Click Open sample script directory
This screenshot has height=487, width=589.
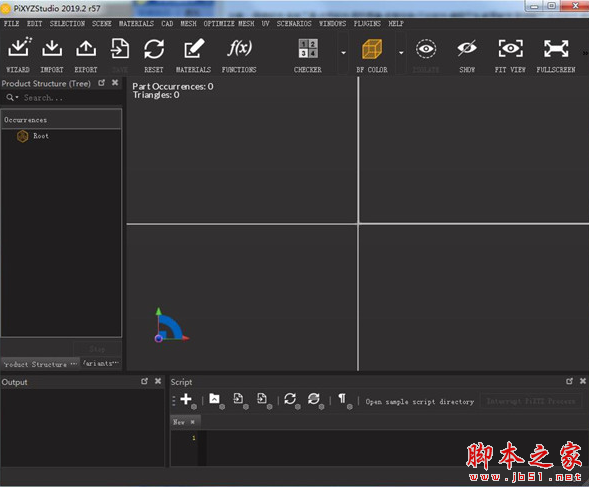[x=420, y=402]
